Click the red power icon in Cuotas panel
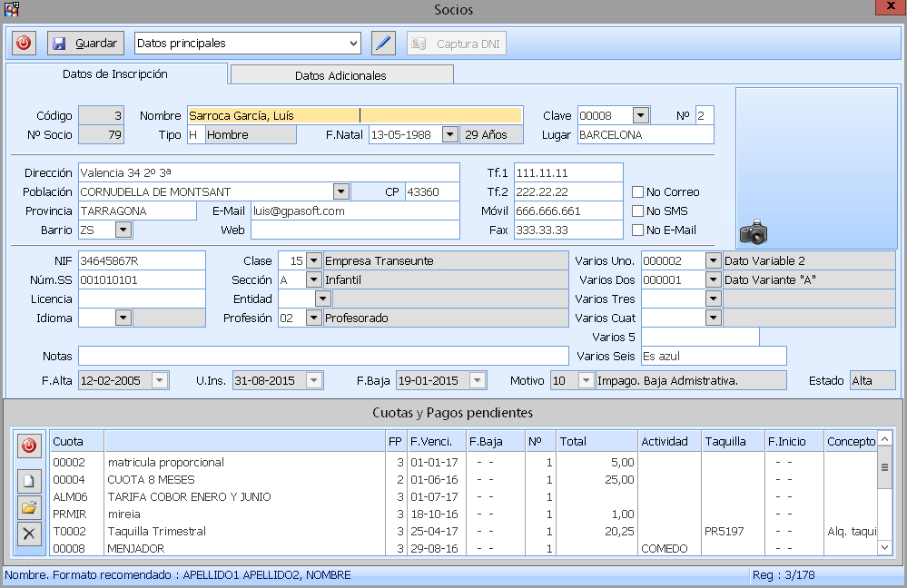Screen dimensions: 907x588 pos(29,446)
